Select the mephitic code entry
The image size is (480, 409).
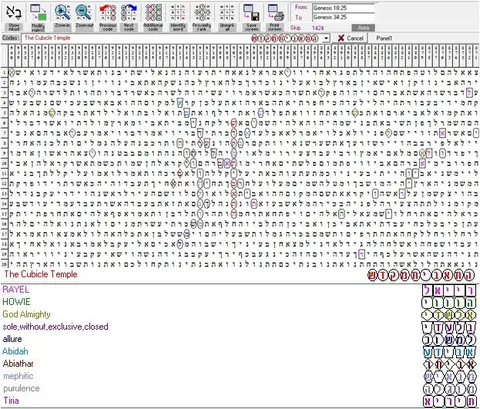18,376
